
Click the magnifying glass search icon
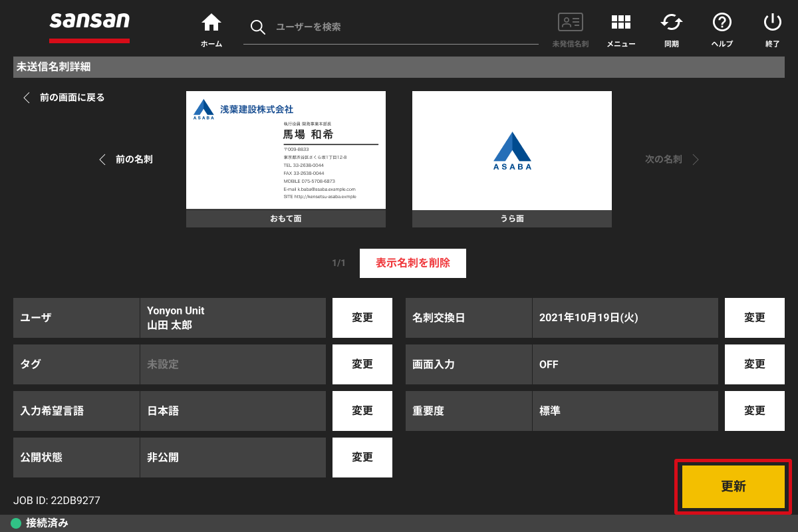(257, 27)
